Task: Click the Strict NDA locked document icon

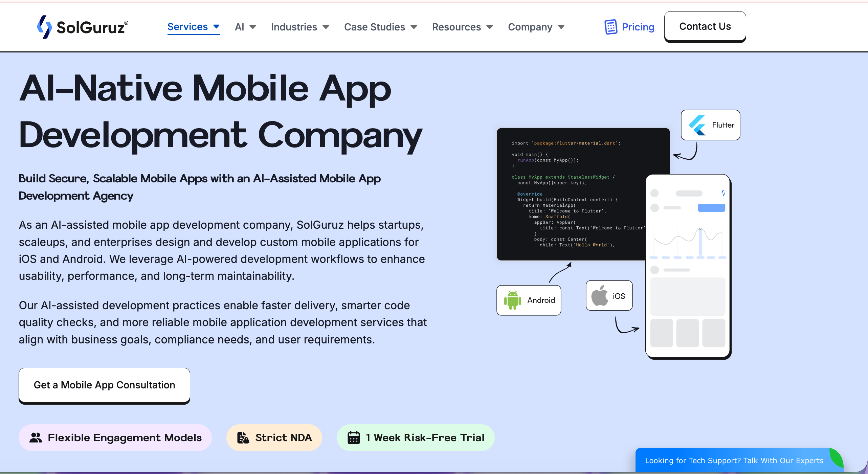Action: point(243,437)
